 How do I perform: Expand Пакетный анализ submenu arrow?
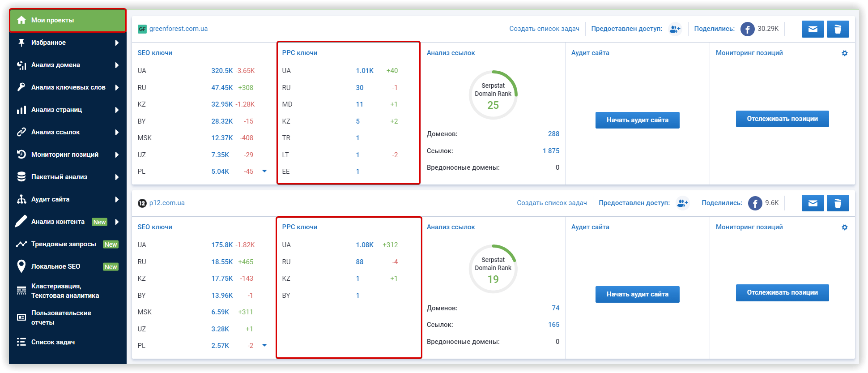[117, 177]
